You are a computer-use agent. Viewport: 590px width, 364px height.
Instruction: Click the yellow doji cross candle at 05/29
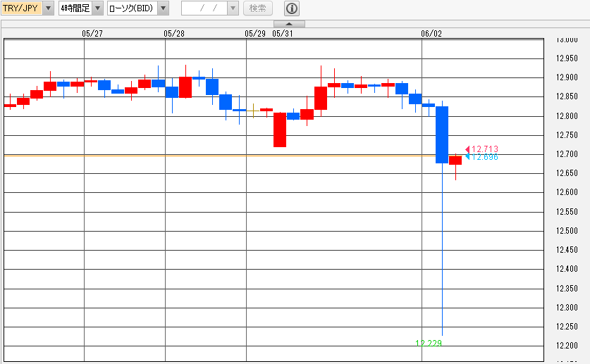coord(253,111)
